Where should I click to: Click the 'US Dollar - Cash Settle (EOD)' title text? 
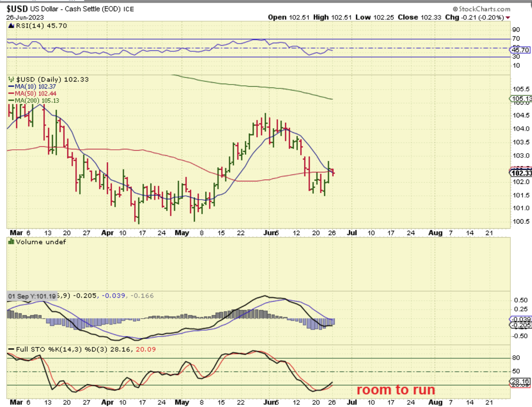pos(75,9)
